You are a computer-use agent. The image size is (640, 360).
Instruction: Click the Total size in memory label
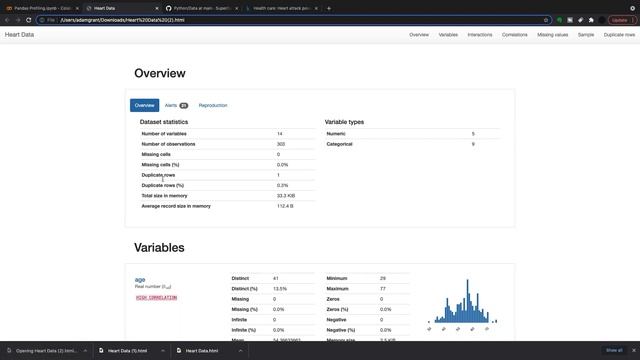point(164,196)
